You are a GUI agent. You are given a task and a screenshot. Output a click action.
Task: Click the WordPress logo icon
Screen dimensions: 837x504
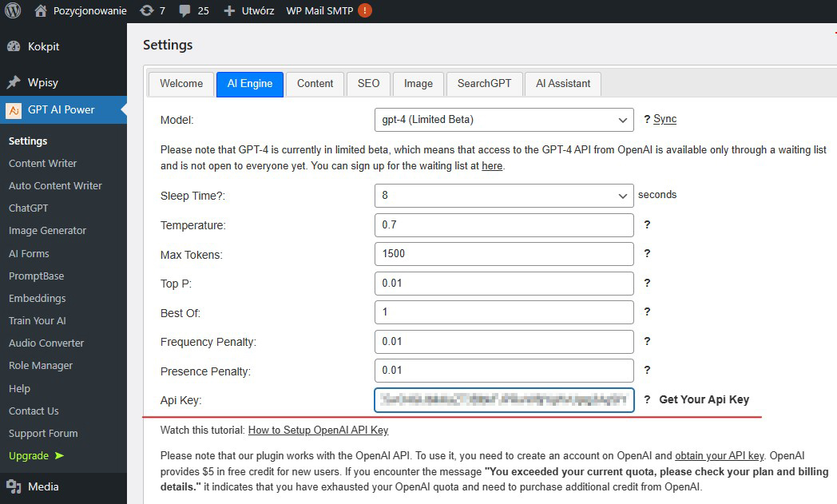click(x=12, y=10)
